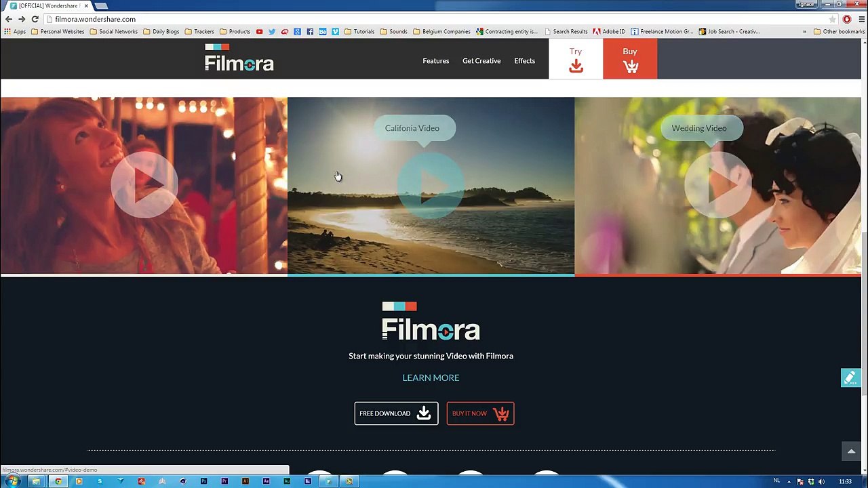868x488 pixels.
Task: Select the [OFFICIAL] Wondershare browser tab
Action: [49, 5]
